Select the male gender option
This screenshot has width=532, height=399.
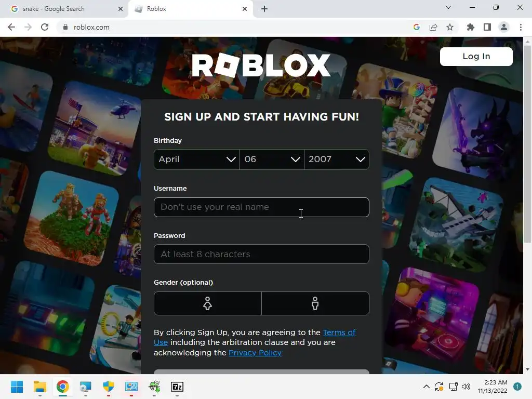pyautogui.click(x=315, y=303)
